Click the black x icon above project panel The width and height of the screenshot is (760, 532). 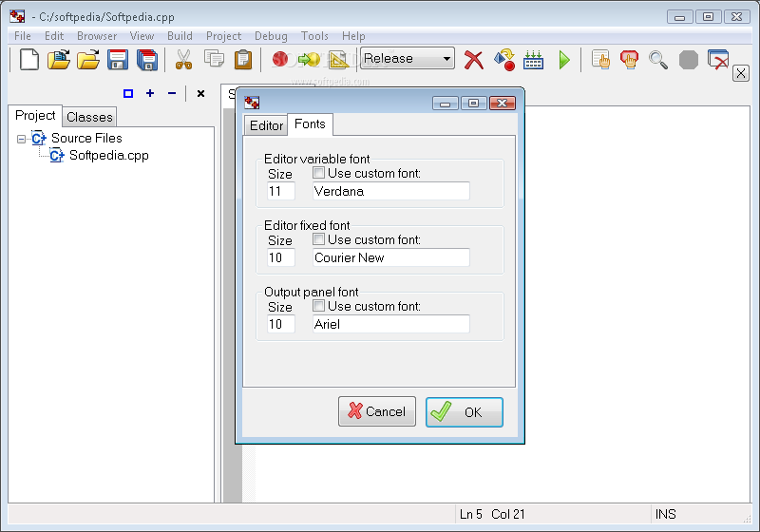(200, 93)
